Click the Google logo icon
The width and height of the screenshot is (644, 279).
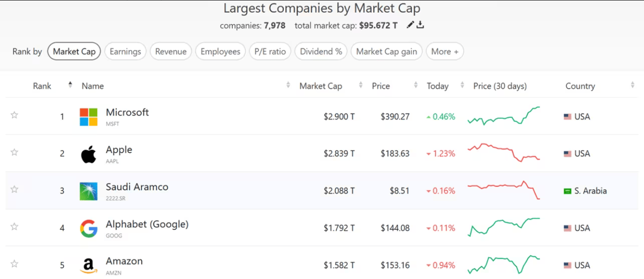click(88, 228)
